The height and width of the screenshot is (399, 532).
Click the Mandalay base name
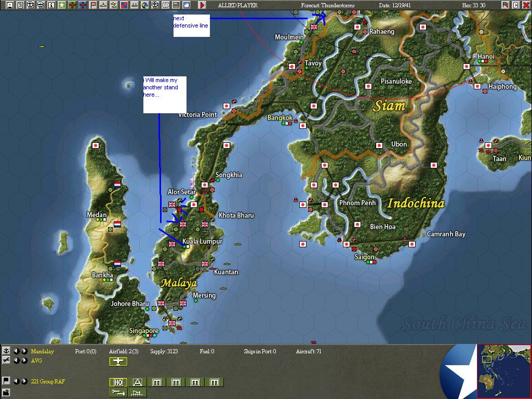[x=43, y=352]
